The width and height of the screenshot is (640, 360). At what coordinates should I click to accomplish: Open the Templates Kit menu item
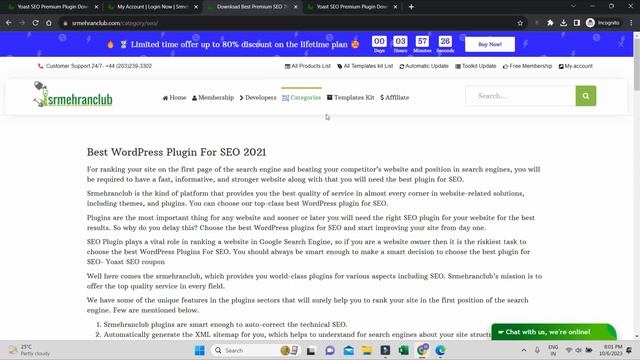(350, 98)
